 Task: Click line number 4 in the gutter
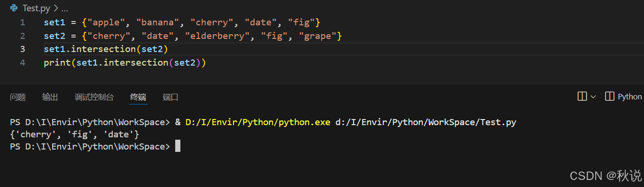(23, 62)
